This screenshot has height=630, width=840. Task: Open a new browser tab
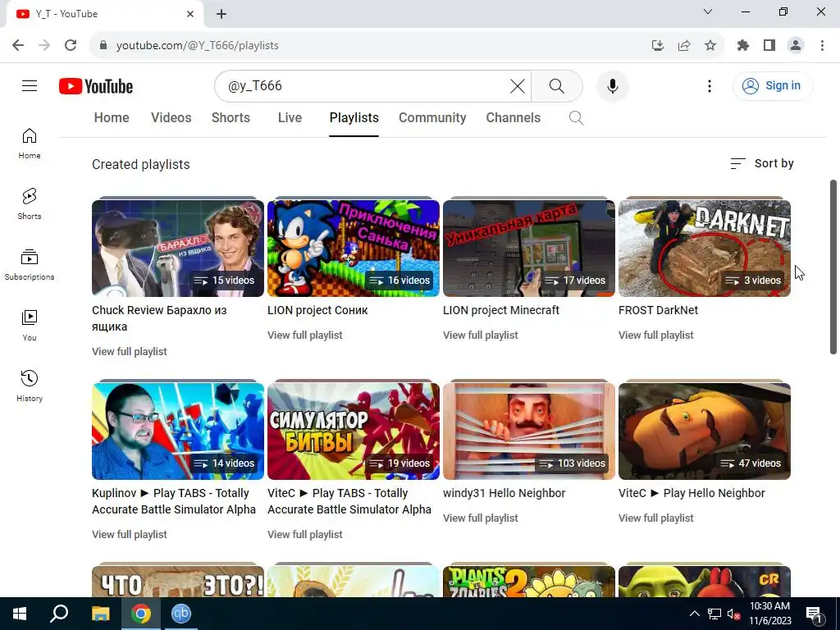click(x=221, y=14)
